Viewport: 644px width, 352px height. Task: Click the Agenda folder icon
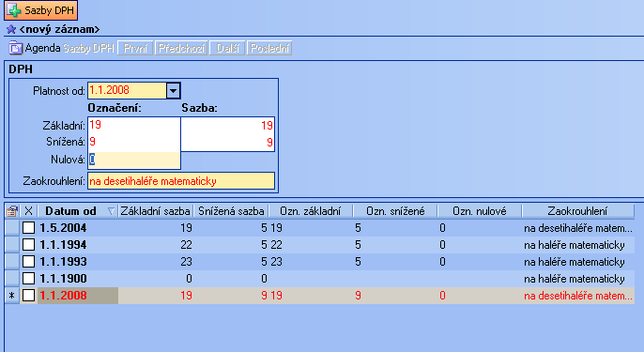(15, 48)
